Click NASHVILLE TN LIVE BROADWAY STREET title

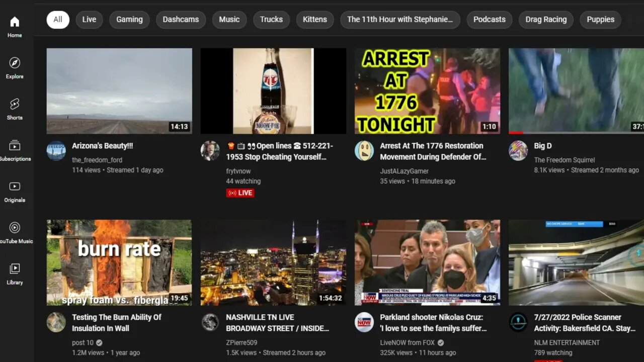(278, 323)
